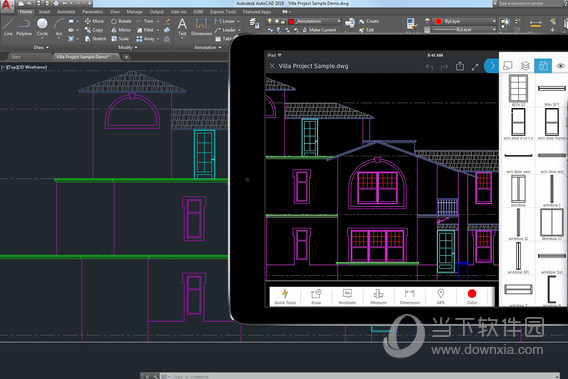
Task: Click the Insert block icon
Action: [x=350, y=24]
